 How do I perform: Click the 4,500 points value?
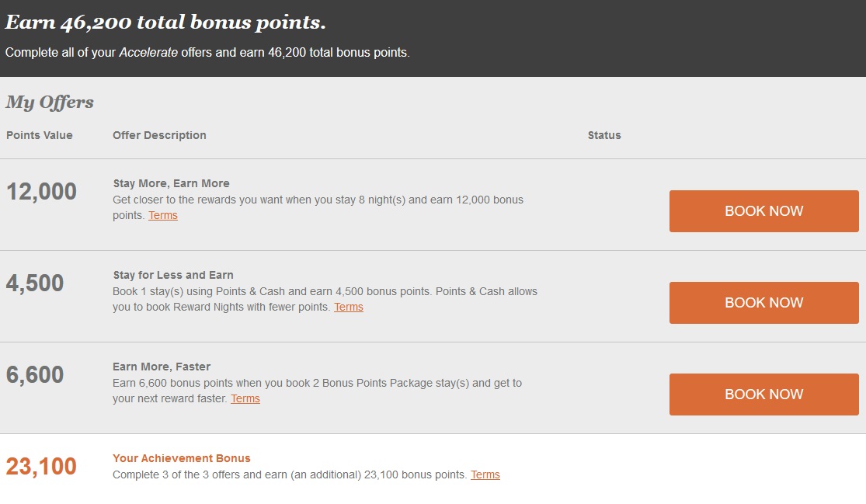click(x=35, y=283)
